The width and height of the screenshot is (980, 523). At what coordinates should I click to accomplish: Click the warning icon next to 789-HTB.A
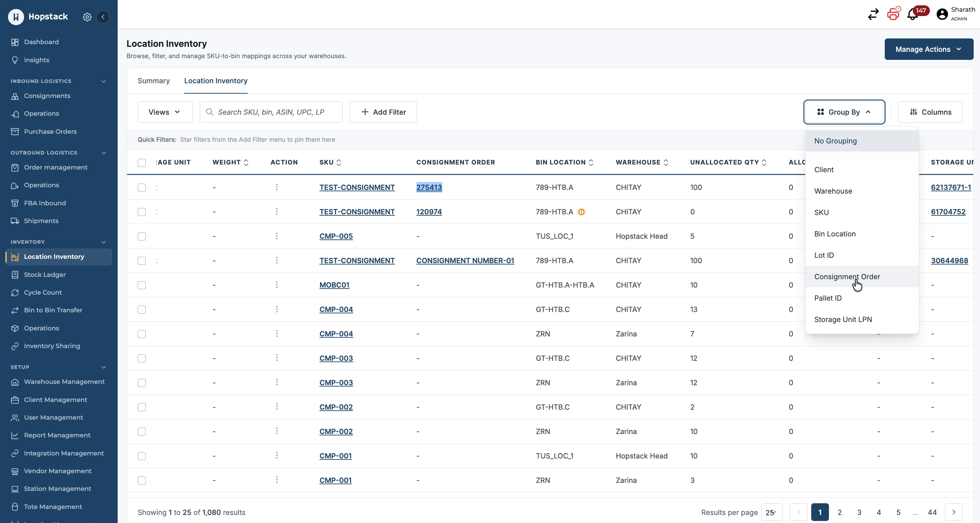tap(581, 212)
